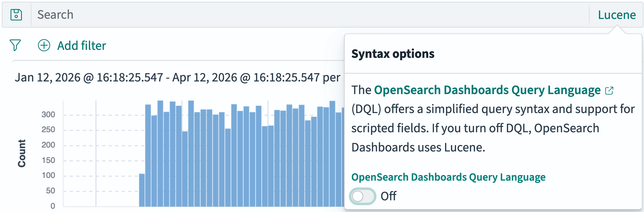Click the plus circle add-filter icon

pos(44,45)
